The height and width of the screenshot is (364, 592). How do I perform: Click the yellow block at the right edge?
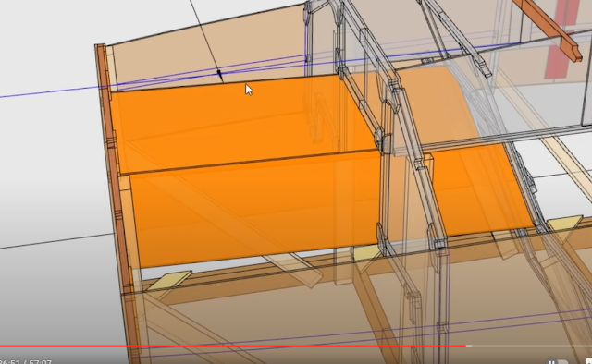pyautogui.click(x=565, y=223)
